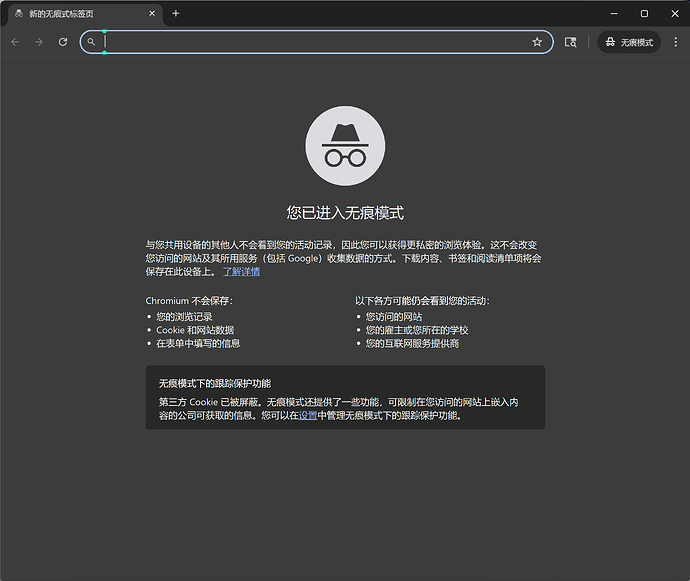
Task: Open the 设置 link in tracking protection box
Action: (x=308, y=416)
